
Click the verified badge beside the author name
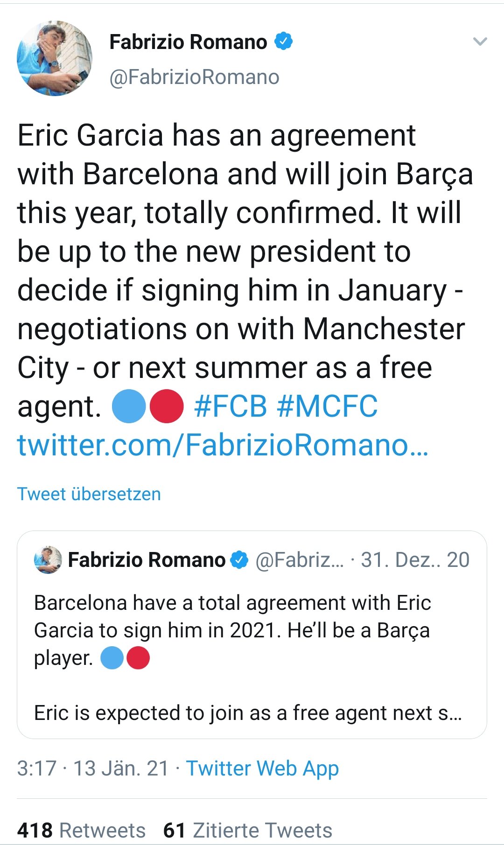click(283, 42)
